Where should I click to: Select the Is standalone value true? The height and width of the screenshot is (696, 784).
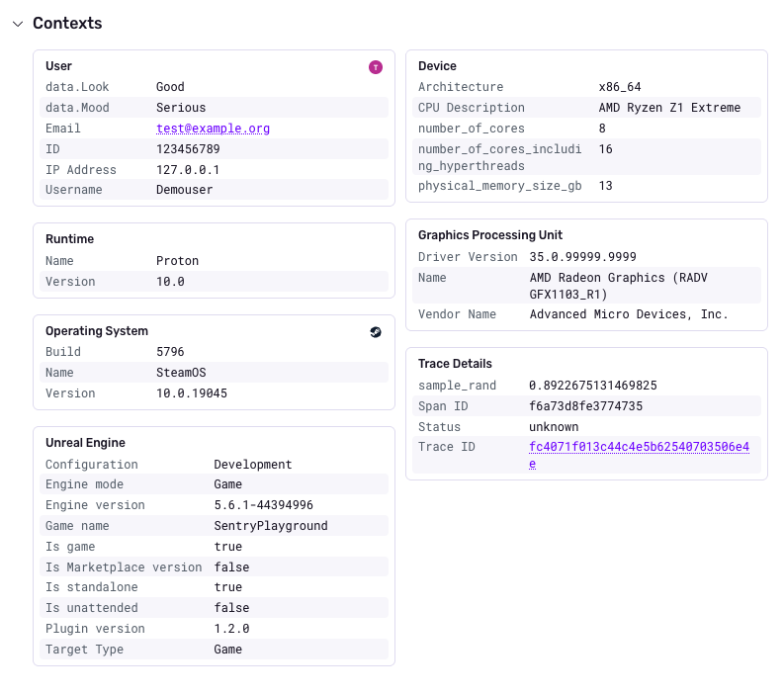(x=228, y=587)
